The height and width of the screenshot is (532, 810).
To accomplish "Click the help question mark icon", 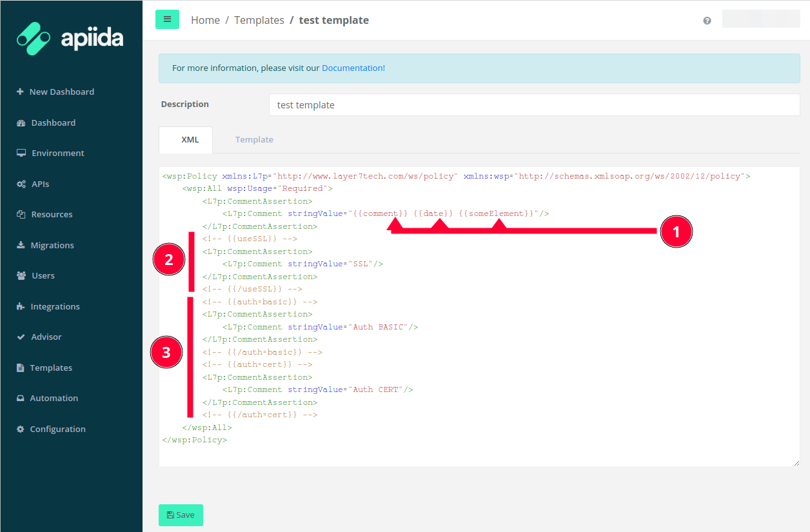I will click(707, 21).
